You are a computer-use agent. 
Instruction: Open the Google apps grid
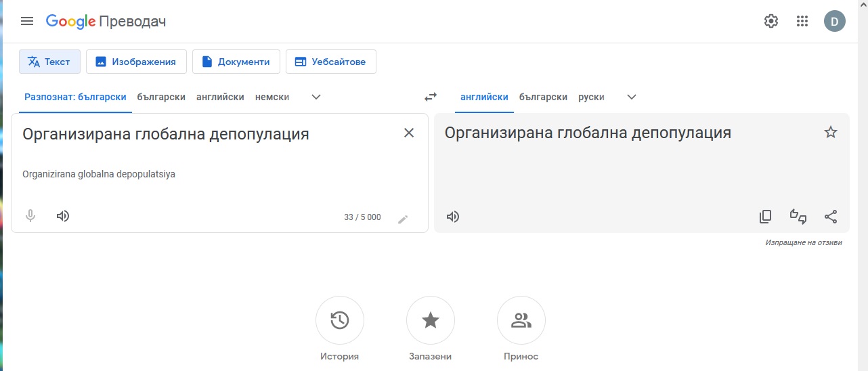point(802,21)
